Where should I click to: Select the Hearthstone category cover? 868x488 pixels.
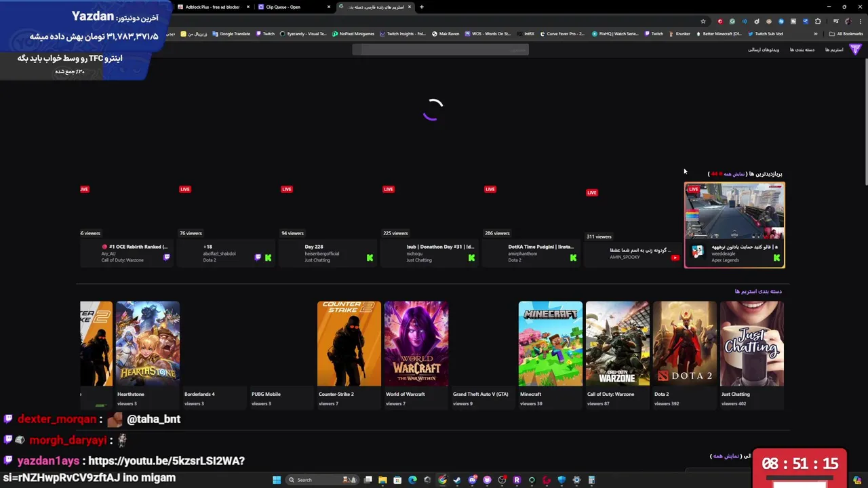[147, 344]
